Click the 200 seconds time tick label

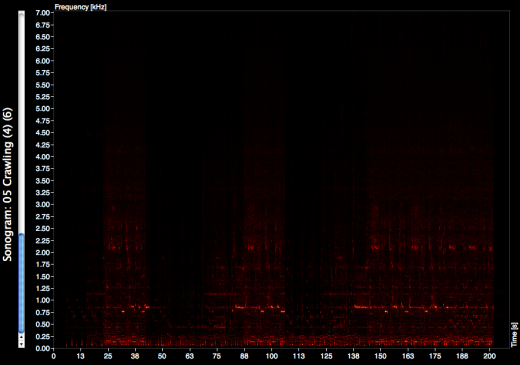pyautogui.click(x=489, y=356)
